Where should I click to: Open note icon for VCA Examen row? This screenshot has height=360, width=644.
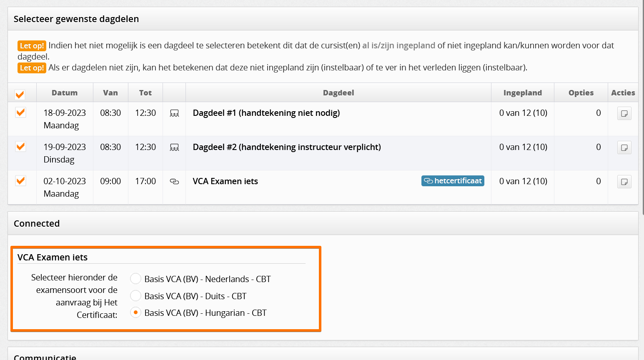click(624, 182)
